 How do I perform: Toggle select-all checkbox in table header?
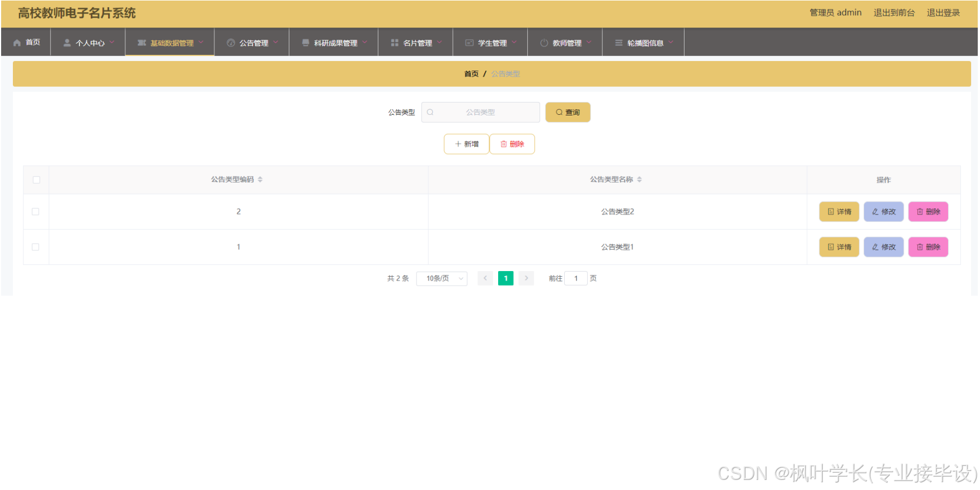coord(36,180)
